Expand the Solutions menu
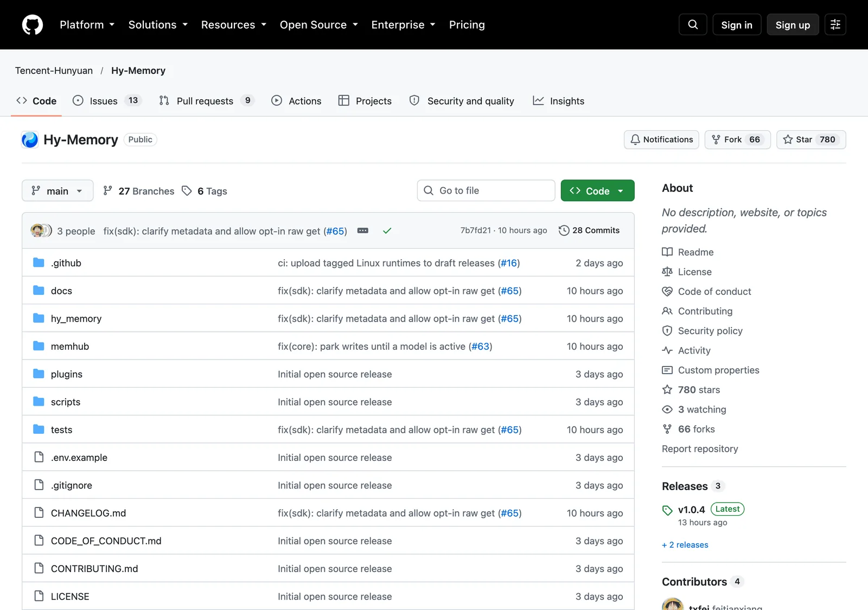The width and height of the screenshot is (868, 610). click(158, 25)
